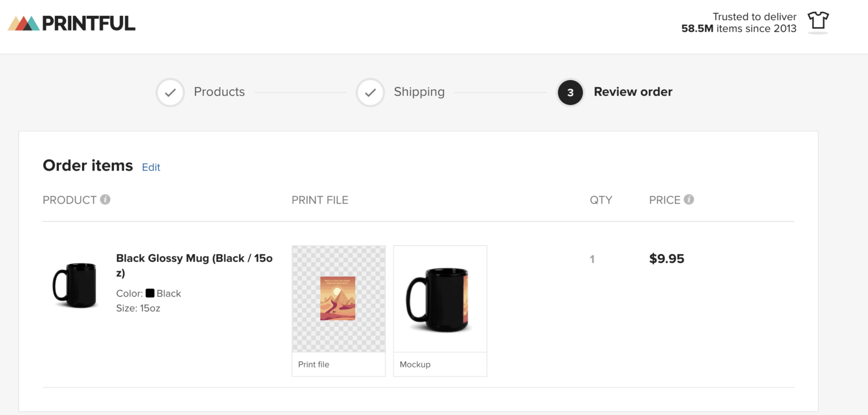
Task: Click the Printful logo
Action: (x=71, y=23)
